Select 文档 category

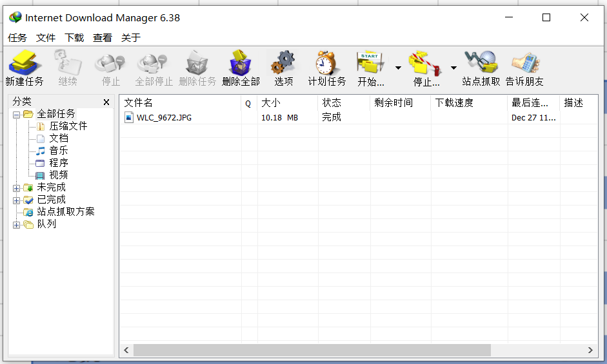(59, 138)
